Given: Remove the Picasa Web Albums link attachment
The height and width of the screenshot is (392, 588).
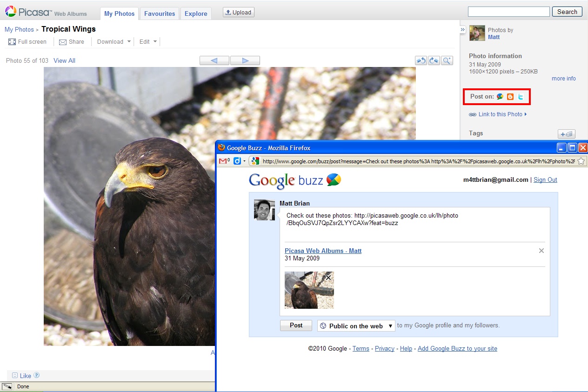Looking at the screenshot, I should pos(541,251).
